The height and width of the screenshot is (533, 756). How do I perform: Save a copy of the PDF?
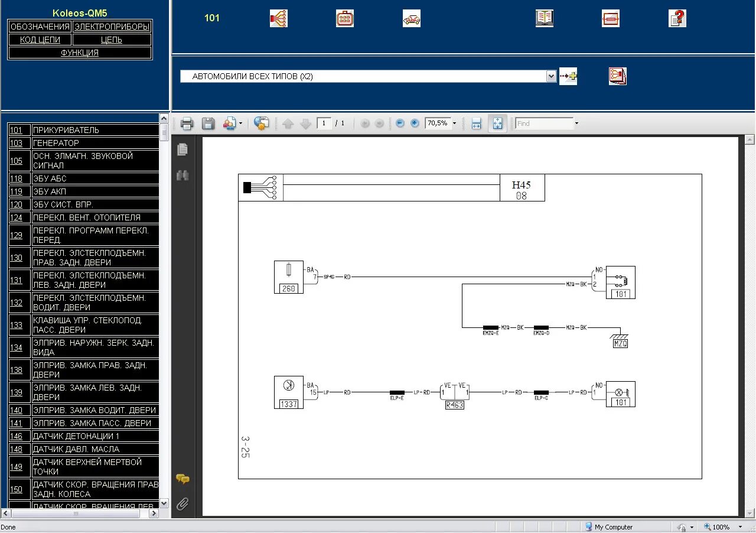208,123
